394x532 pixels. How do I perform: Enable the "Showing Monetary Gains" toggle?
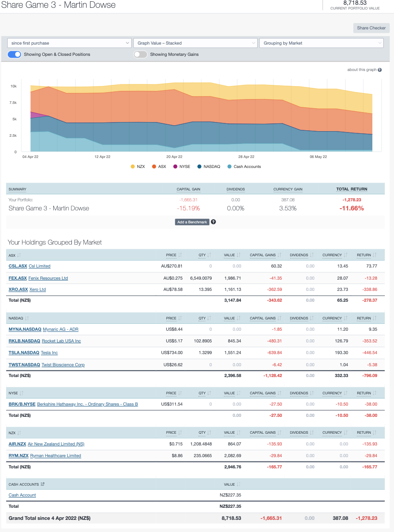click(140, 55)
